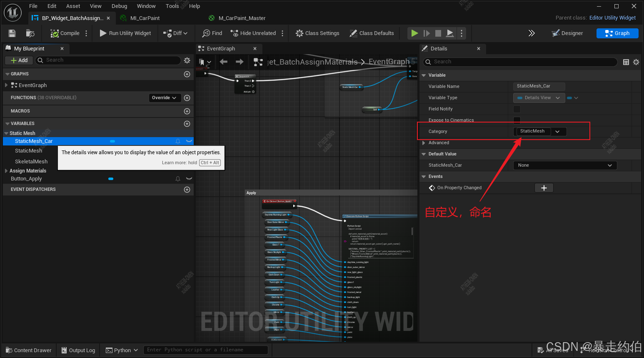Add a new macro with plus icon

[x=187, y=111]
